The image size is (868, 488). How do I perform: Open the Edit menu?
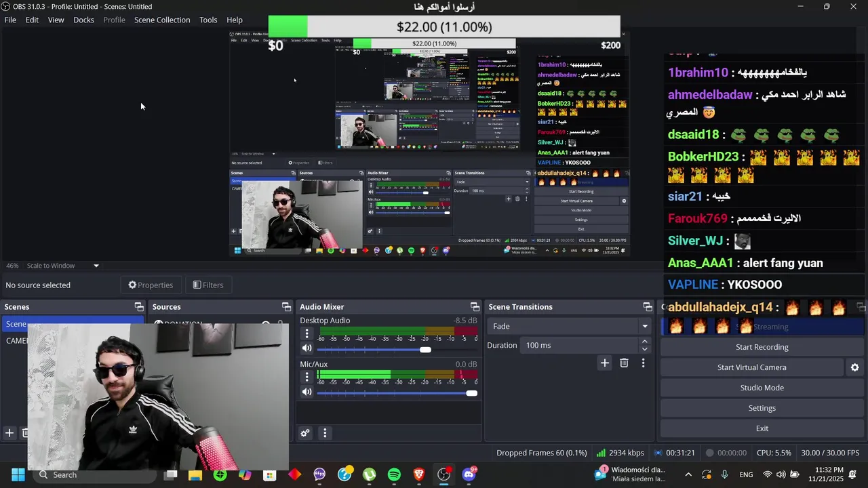click(32, 20)
